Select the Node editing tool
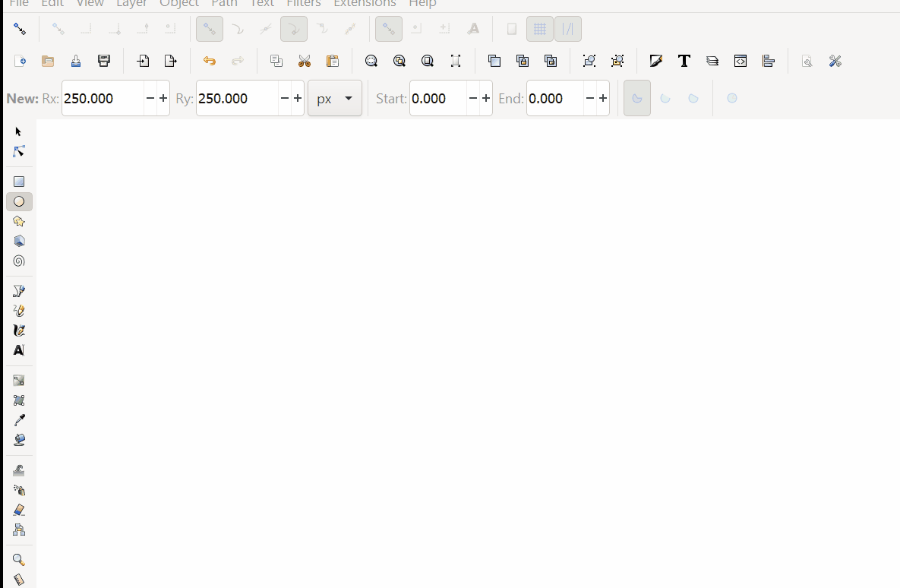This screenshot has height=588, width=900. [x=18, y=152]
